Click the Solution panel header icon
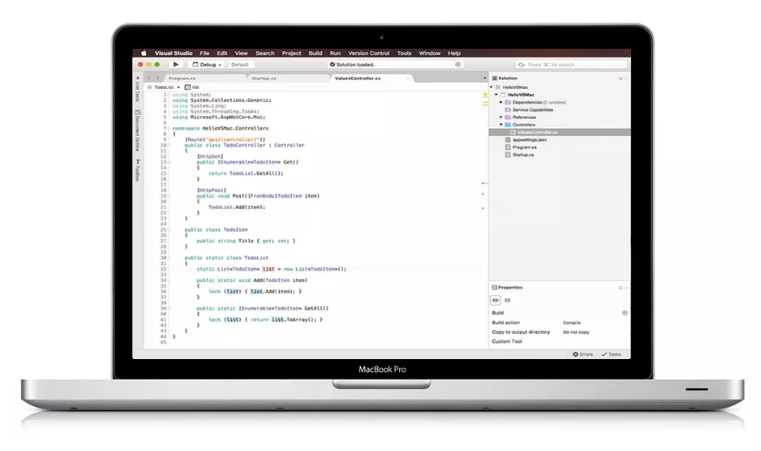 point(495,78)
